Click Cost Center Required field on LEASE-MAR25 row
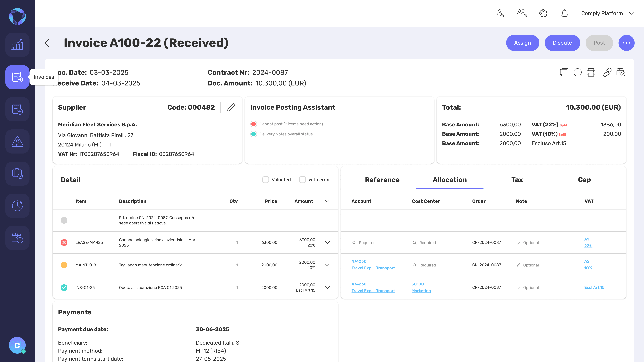The width and height of the screenshot is (644, 362). [424, 243]
